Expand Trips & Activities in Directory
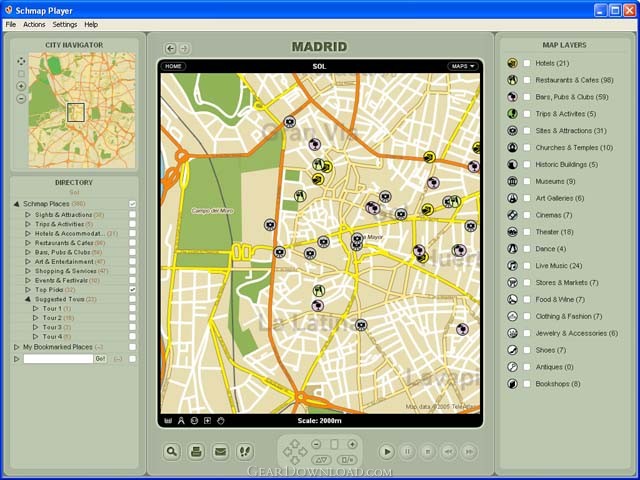640x480 pixels. click(28, 224)
